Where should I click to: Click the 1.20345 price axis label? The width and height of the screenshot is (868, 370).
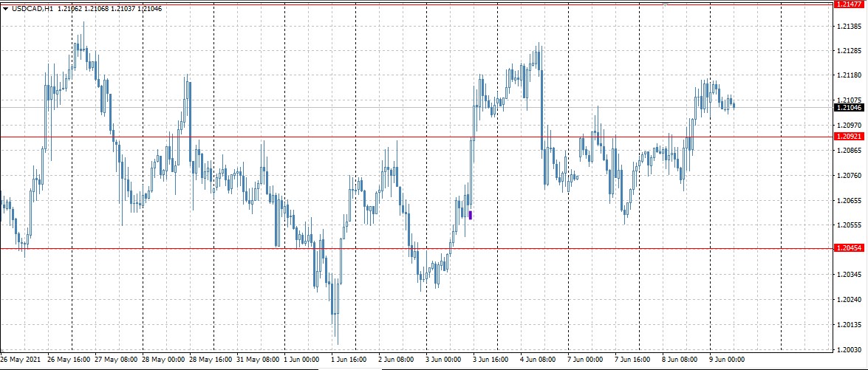849,274
